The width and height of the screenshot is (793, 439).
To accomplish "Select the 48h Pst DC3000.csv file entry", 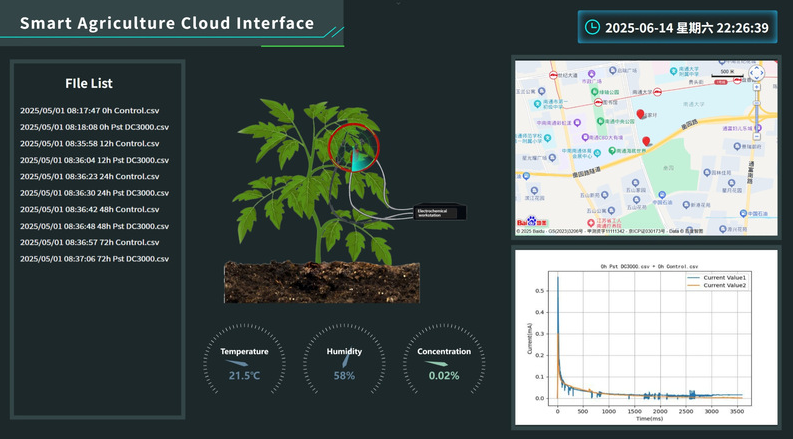I will point(95,226).
